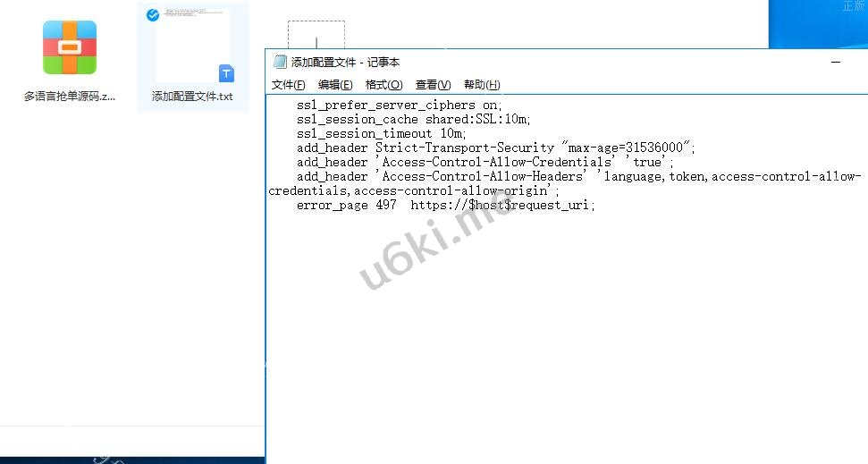The width and height of the screenshot is (868, 464).
Task: Click the blue T text-file badge
Action: pos(226,73)
